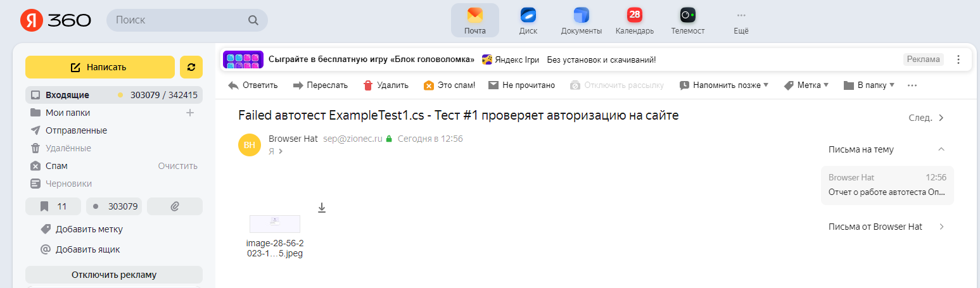Filter by attachments paperclip button
Screen dimensions: 980x288
[x=175, y=206]
